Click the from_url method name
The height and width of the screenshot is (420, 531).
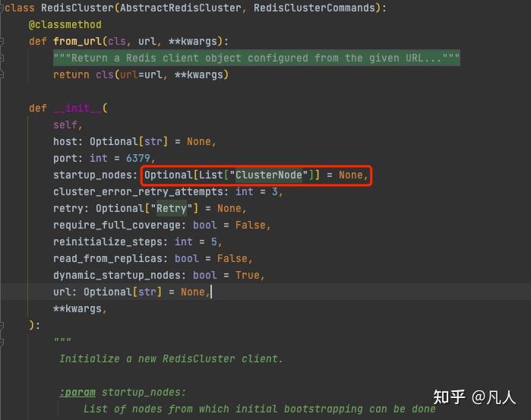tap(77, 41)
